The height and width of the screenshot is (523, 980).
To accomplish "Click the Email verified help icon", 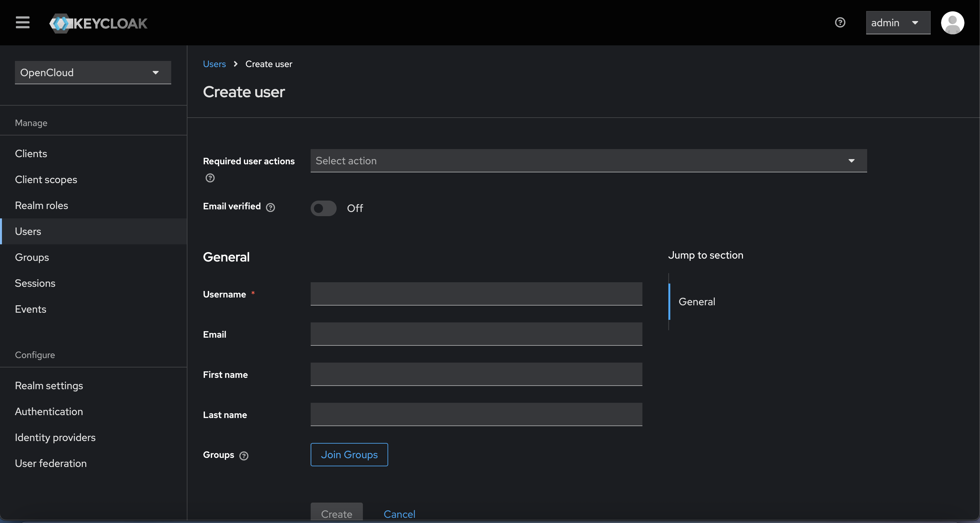I will tap(270, 207).
